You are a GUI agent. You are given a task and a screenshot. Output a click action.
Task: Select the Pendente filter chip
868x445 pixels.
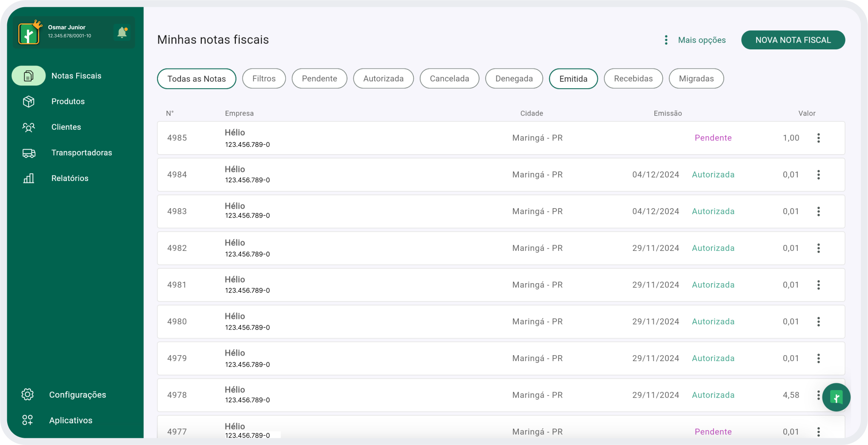pyautogui.click(x=319, y=79)
